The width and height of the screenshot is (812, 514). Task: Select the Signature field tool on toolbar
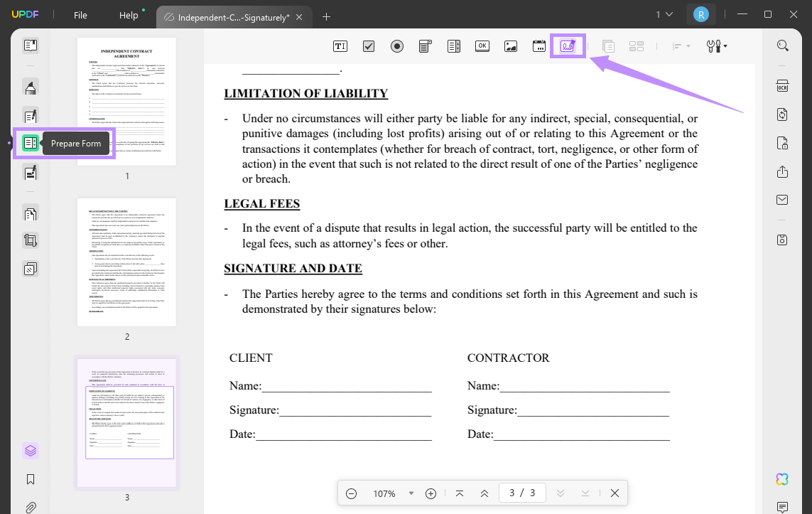coord(567,45)
